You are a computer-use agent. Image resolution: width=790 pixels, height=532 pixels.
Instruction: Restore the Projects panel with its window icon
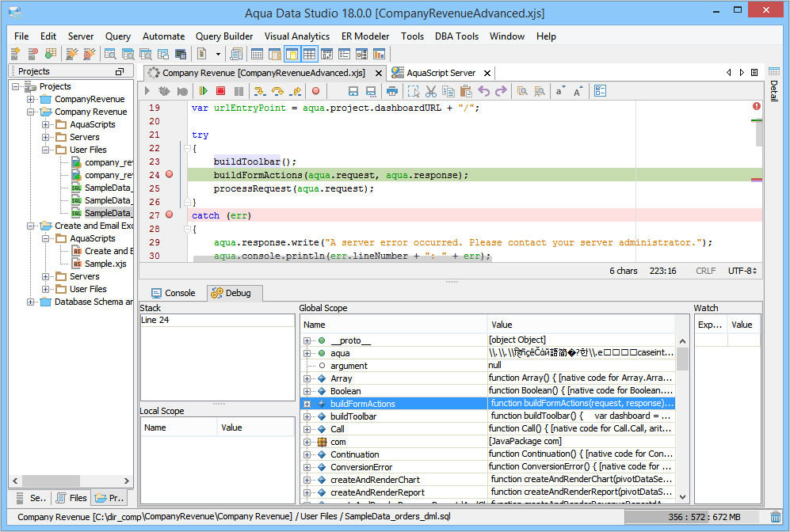coord(120,71)
